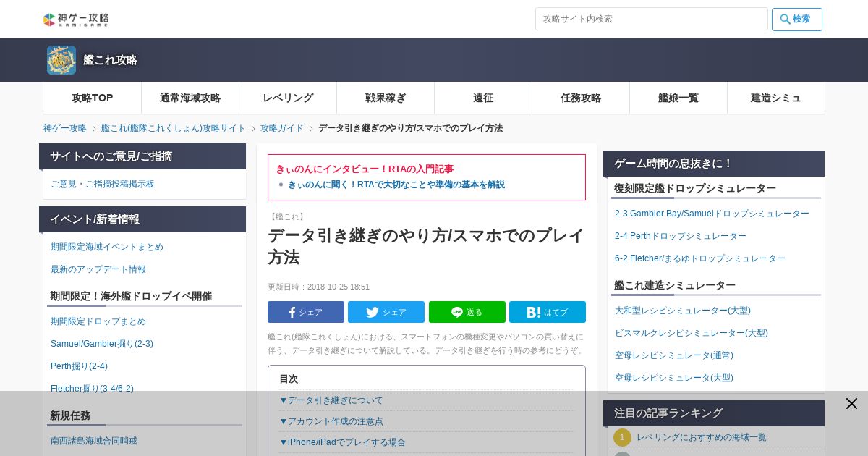Open the 戦果稼ぎ nav tab

tap(386, 98)
